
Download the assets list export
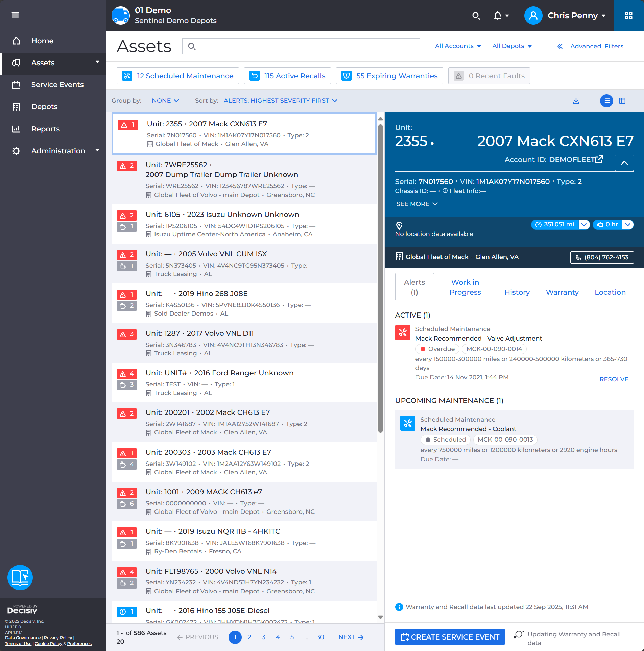[x=576, y=101]
